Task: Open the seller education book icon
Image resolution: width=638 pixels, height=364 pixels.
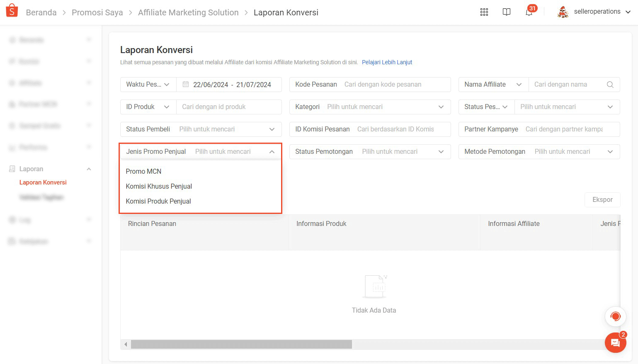Action: pos(506,12)
